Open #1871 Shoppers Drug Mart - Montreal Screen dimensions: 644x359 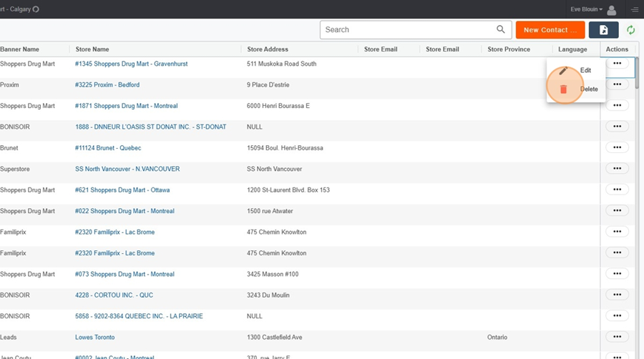tap(126, 105)
